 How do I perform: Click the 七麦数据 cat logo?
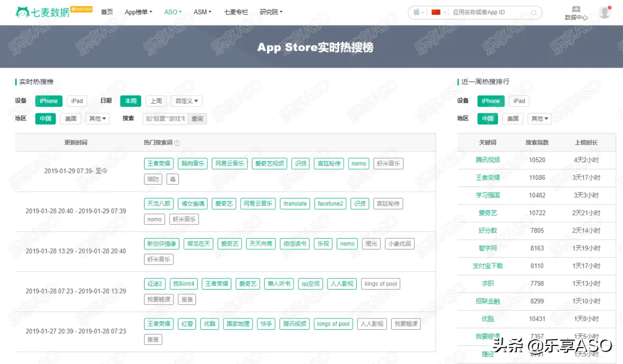[x=23, y=12]
